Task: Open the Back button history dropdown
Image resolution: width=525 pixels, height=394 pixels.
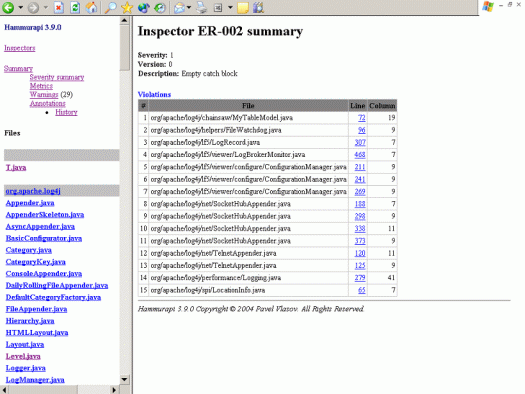Action: point(20,7)
